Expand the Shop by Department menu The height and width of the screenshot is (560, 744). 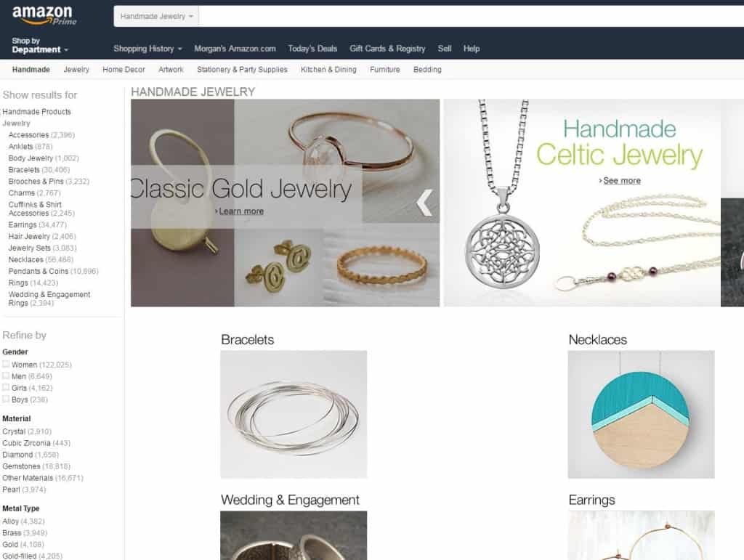40,46
